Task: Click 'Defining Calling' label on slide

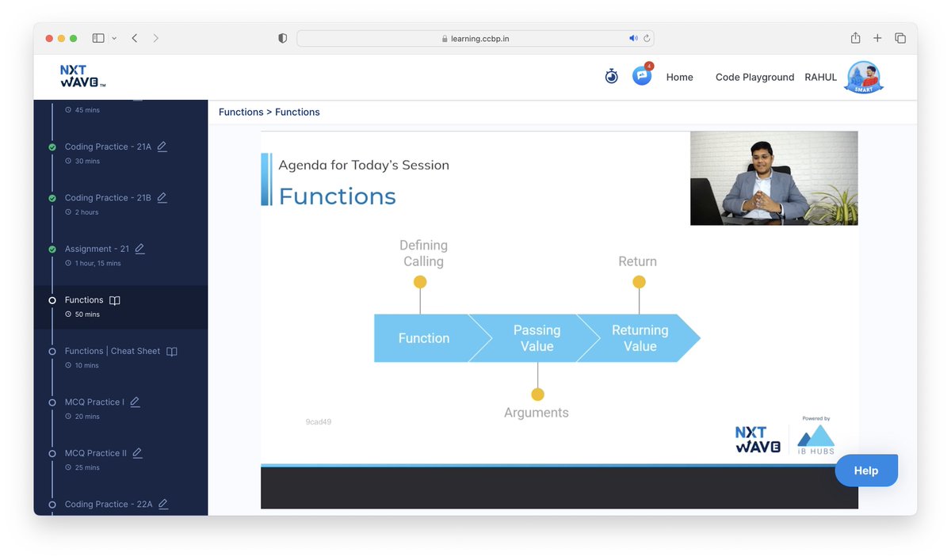Action: click(x=423, y=253)
